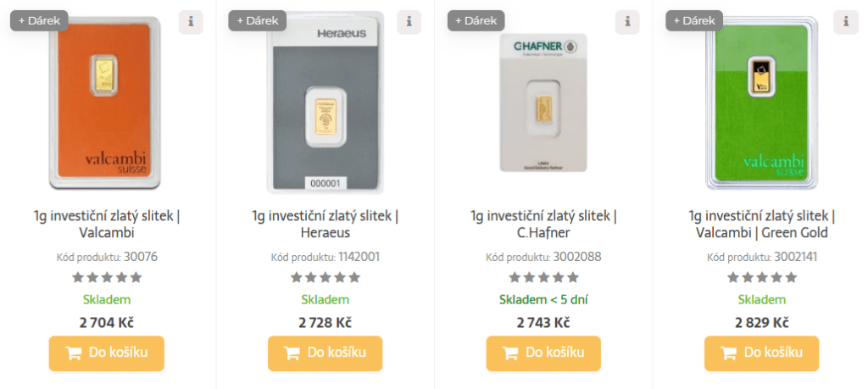Click info icon on Valcambi Green Gold
This screenshot has width=868, height=389.
pyautogui.click(x=845, y=22)
